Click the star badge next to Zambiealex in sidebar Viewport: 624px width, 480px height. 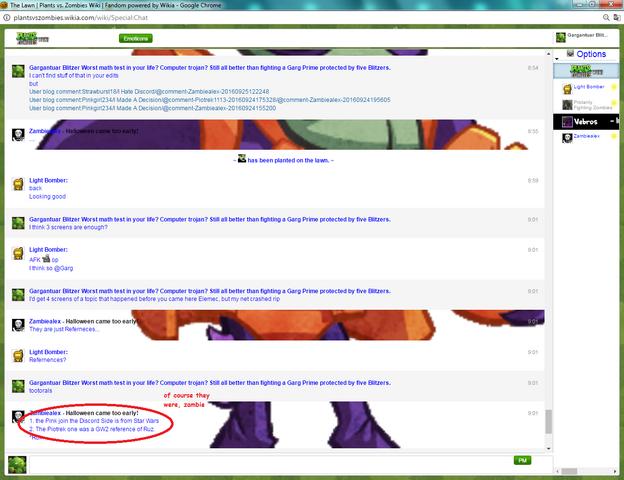614,136
